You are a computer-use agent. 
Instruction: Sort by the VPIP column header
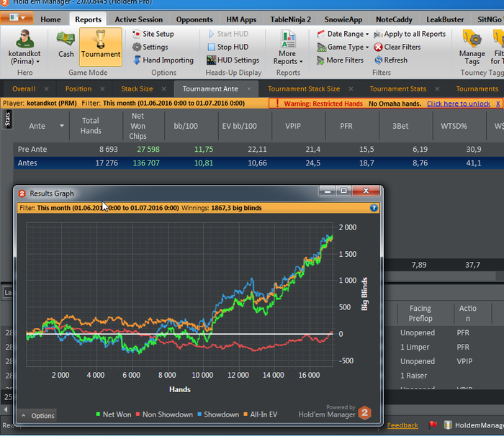point(293,126)
